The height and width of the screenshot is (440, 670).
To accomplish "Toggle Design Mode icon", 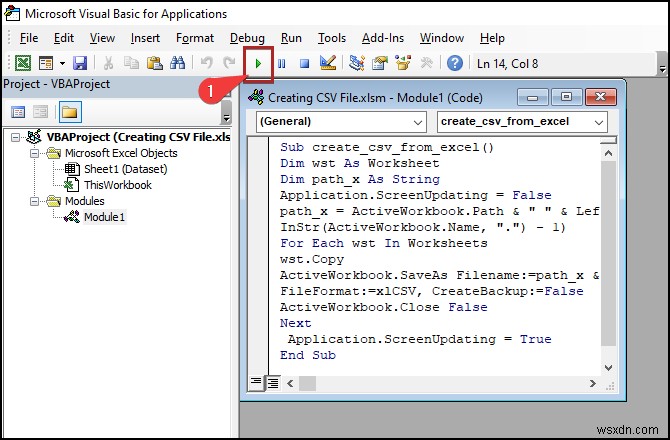I will (x=328, y=63).
